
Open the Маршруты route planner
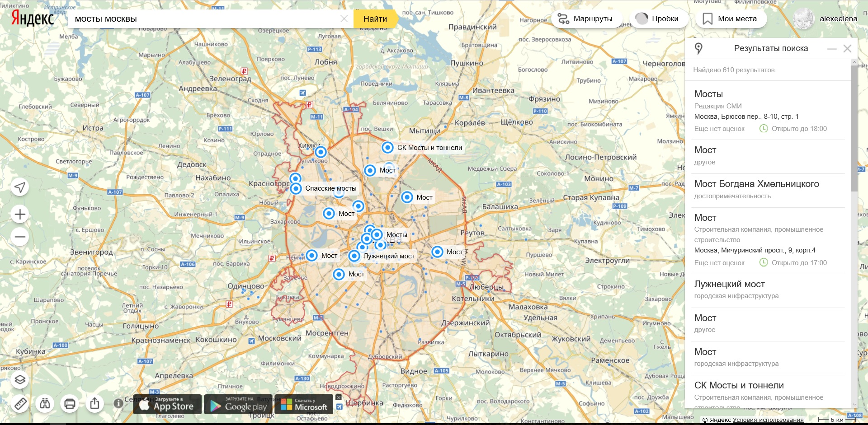[586, 19]
